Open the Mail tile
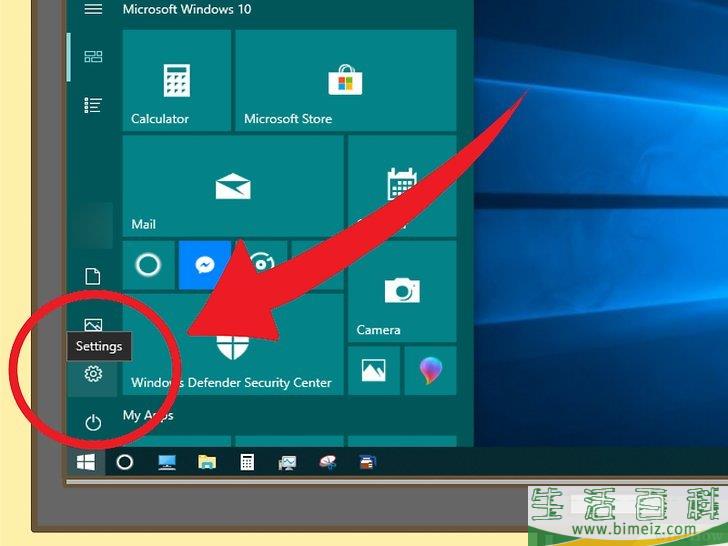Screen dimensions: 728x546 pos(233,186)
